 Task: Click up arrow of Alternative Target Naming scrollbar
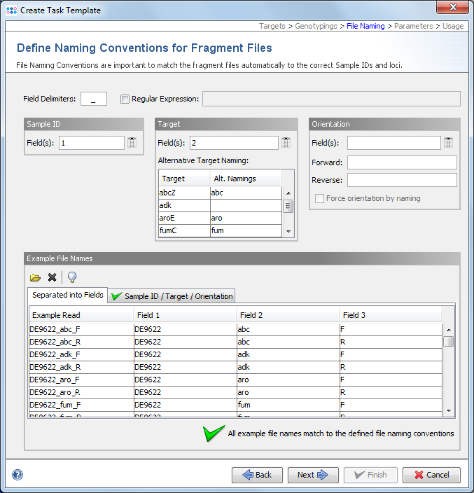coord(288,193)
